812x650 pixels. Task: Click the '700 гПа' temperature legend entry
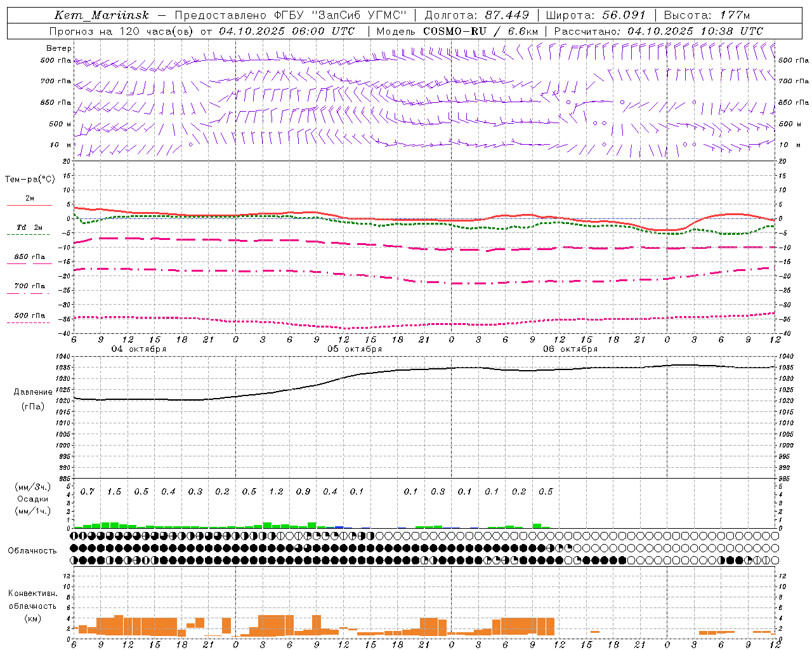30,286
